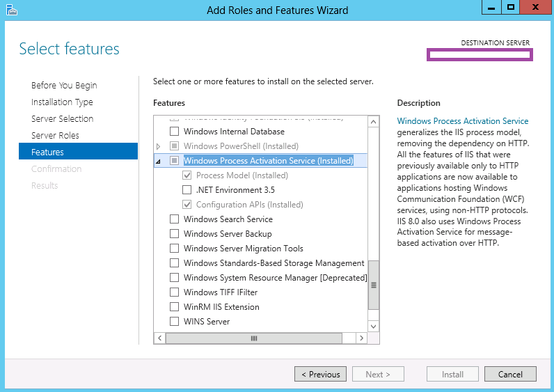This screenshot has width=554, height=392.
Task: Collapse Windows Process Activation Service node
Action: click(x=158, y=161)
